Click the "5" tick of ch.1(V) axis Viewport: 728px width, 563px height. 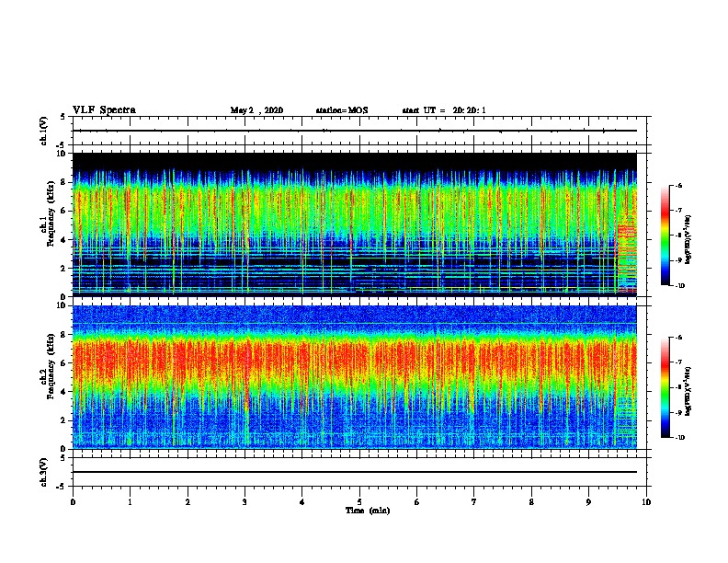coord(63,117)
